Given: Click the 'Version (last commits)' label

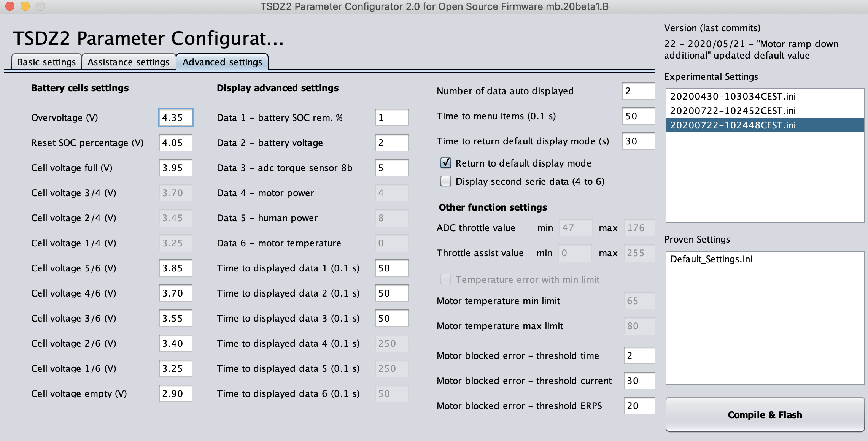Looking at the screenshot, I should (x=712, y=28).
